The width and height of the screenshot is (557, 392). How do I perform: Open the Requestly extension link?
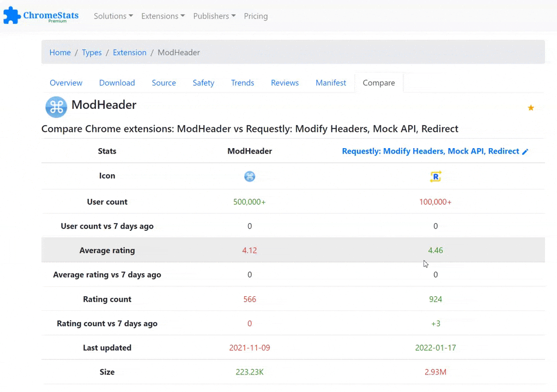[431, 151]
